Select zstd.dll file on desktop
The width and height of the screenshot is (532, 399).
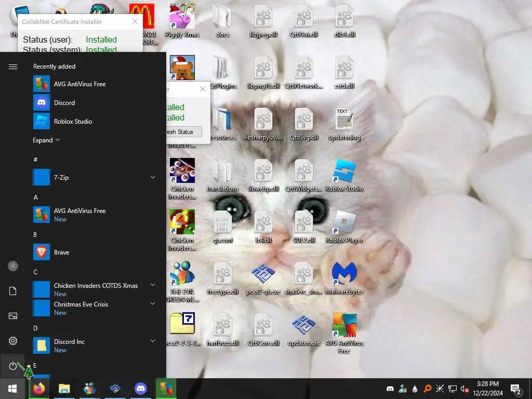tap(344, 72)
